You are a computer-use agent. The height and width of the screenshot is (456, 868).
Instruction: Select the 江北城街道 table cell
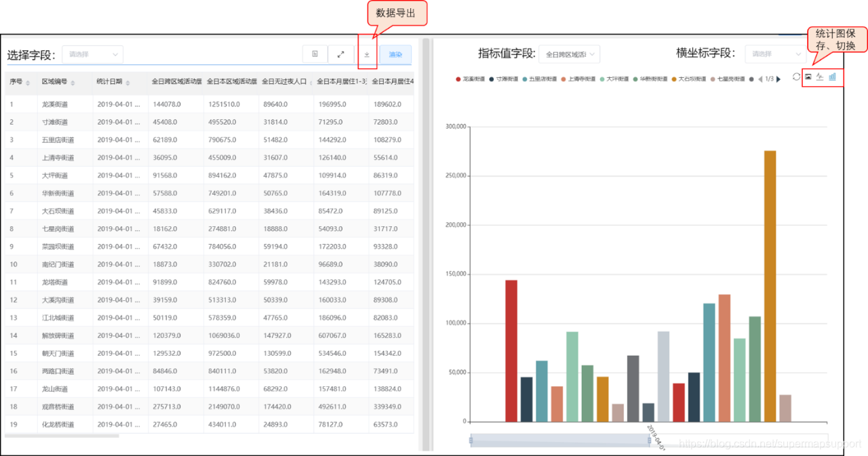pos(66,318)
